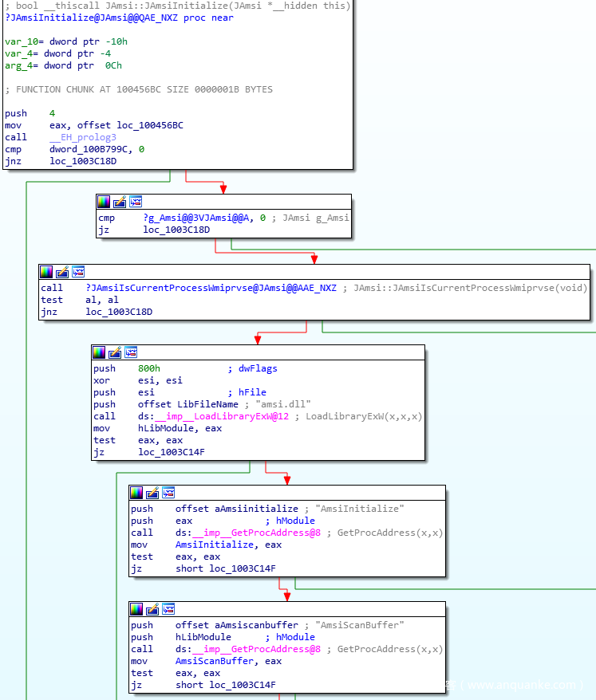Click group nodes icon on g_Amsi compare block

(136, 202)
